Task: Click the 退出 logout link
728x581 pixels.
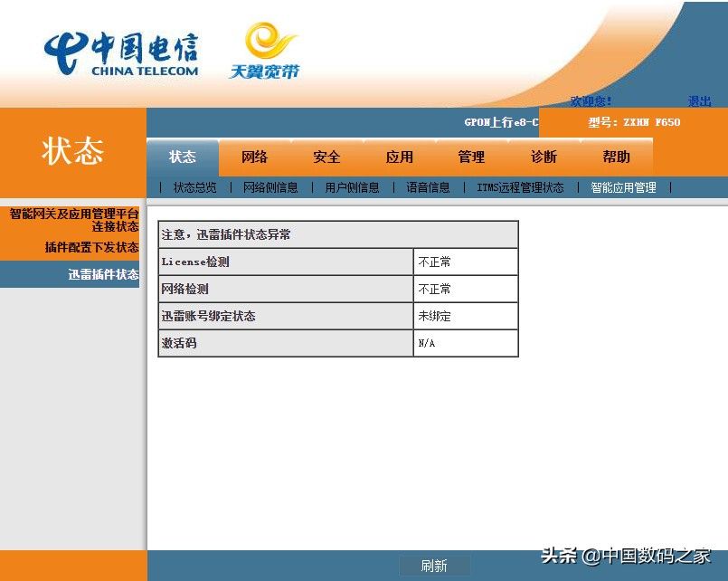Action: coord(699,101)
